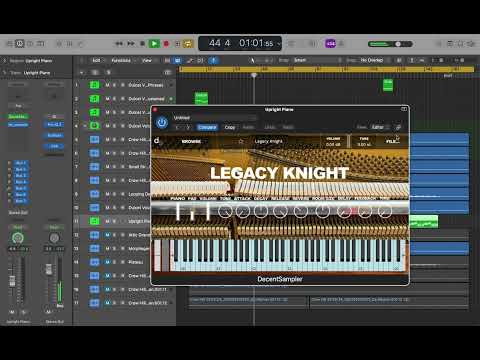
Task: Open the Stereo Out output slot in inspector
Action: pos(18,213)
